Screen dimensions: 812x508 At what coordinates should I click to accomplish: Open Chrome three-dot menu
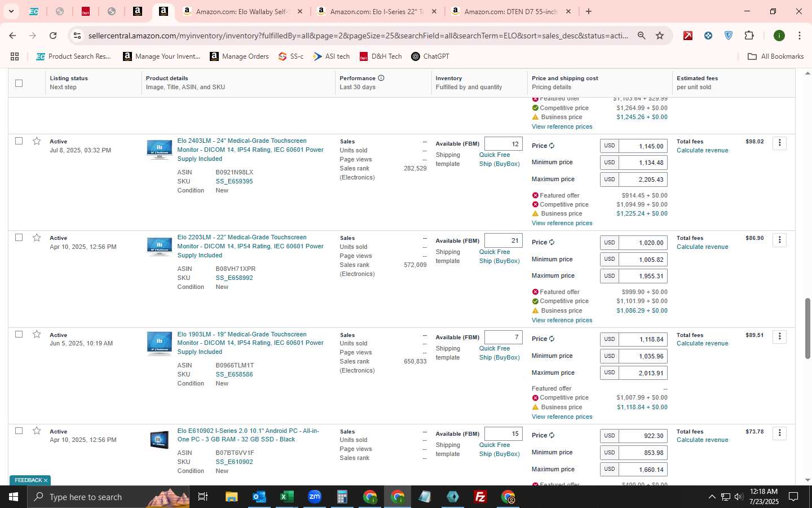(x=800, y=36)
